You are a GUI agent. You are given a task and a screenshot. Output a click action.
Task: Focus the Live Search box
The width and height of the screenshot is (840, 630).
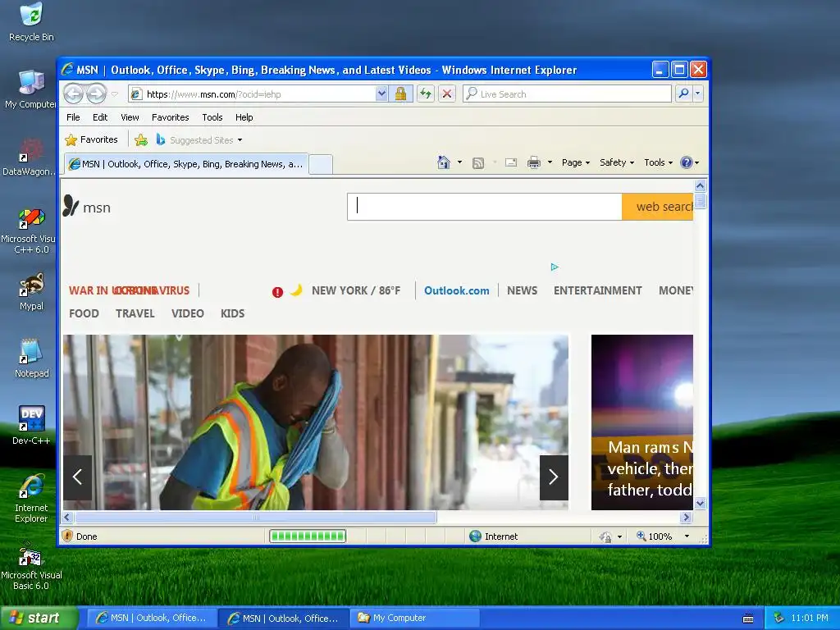coord(568,94)
